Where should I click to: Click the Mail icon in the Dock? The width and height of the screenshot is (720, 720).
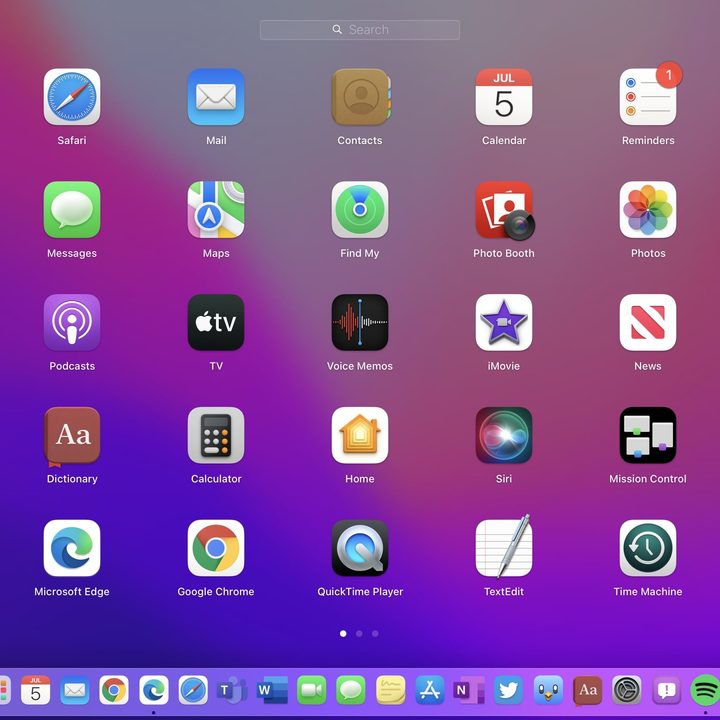[x=75, y=690]
